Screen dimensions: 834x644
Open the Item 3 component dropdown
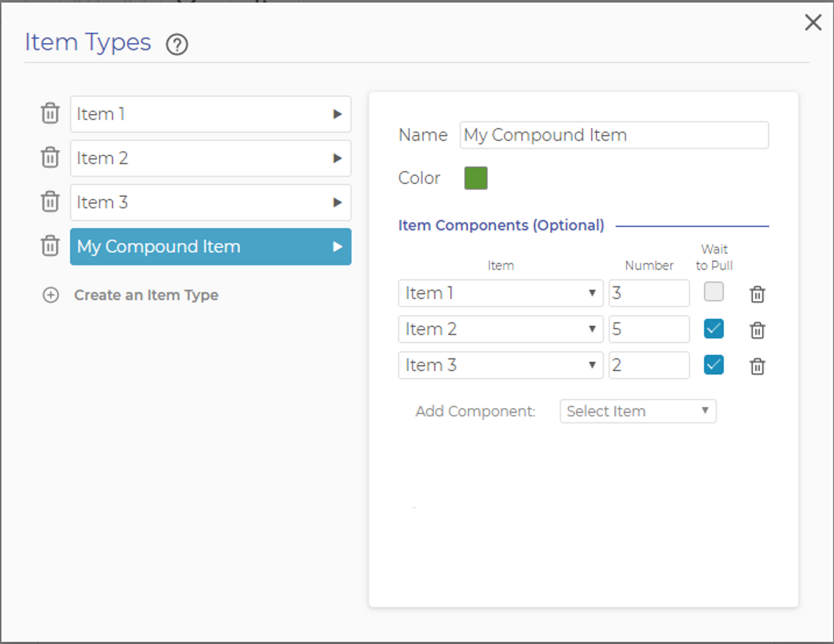tap(500, 365)
